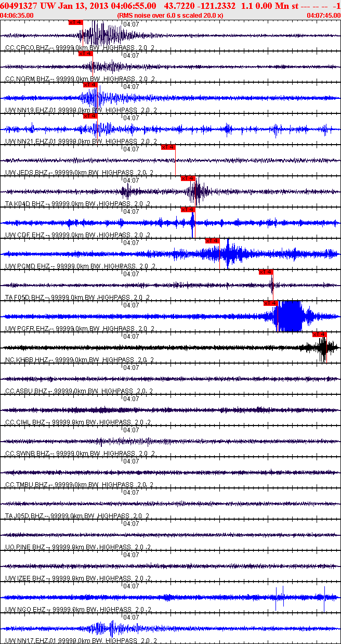Select the NC.KHBB.HHZ station label
This screenshot has height=644, width=341.
[27, 359]
